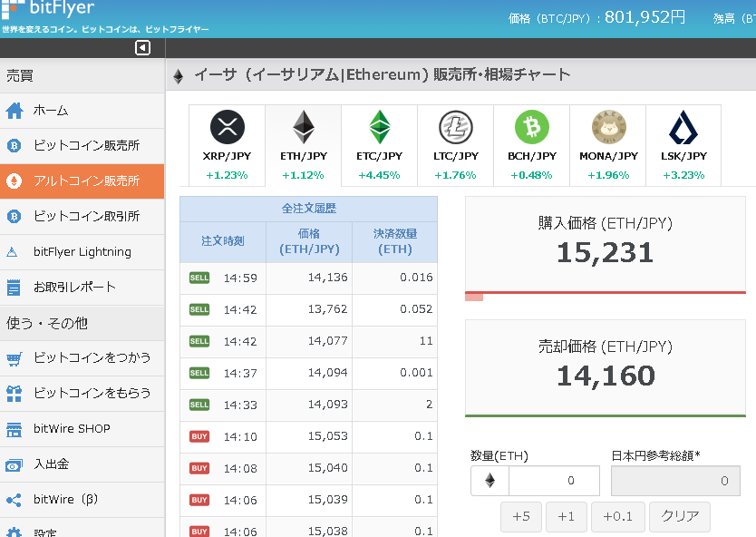The width and height of the screenshot is (756, 537).
Task: Click the 決済数量 (ETH) column header
Action: (395, 241)
